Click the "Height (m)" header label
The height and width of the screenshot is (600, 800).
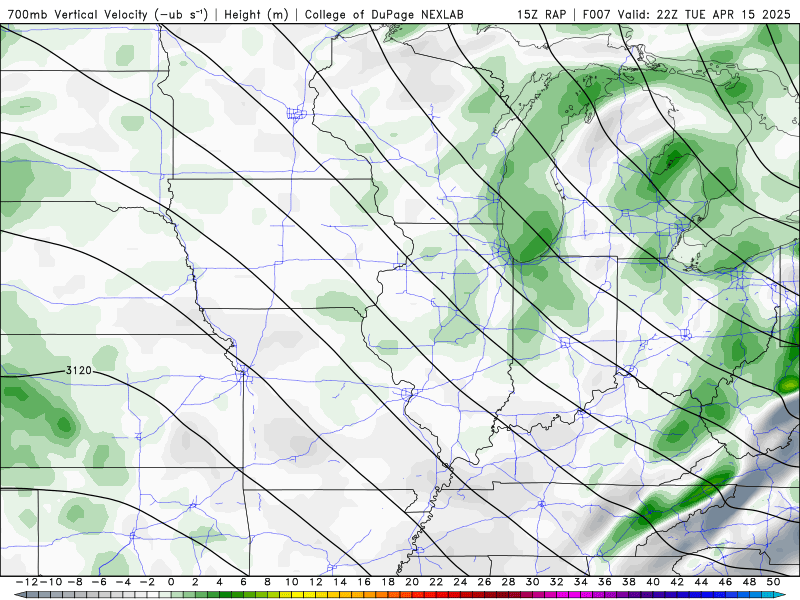tap(257, 14)
